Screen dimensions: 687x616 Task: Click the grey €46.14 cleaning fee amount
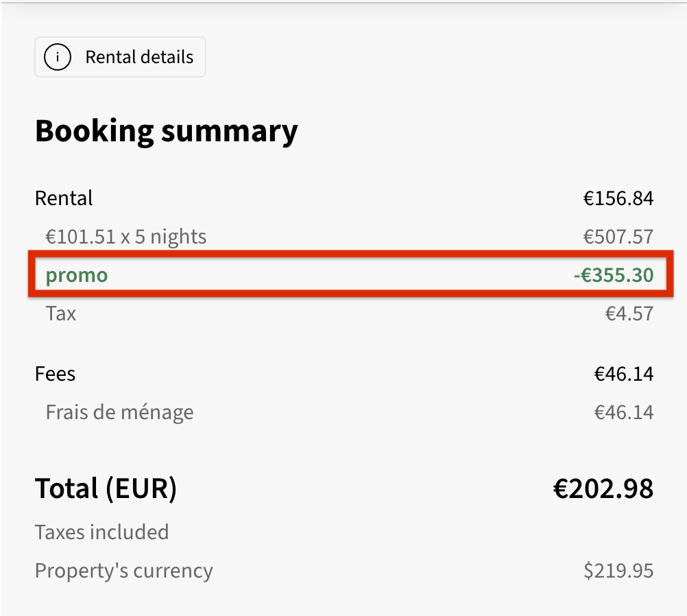(623, 412)
